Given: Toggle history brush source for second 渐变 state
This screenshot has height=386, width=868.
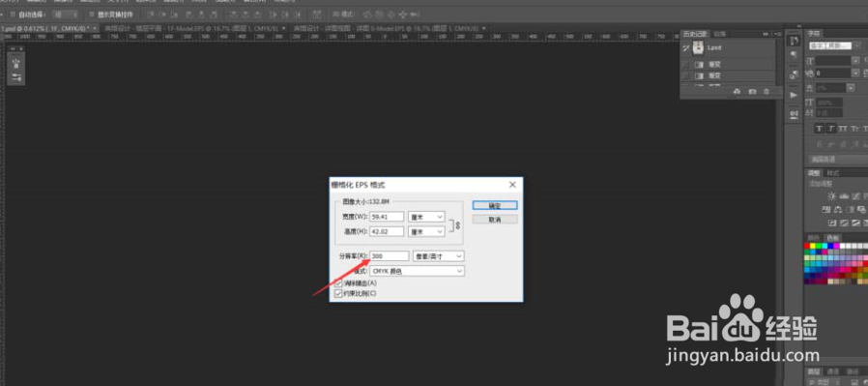Looking at the screenshot, I should tap(684, 75).
